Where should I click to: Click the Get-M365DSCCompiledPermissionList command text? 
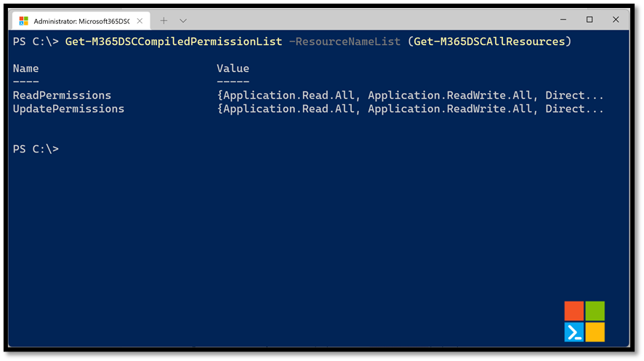(174, 41)
